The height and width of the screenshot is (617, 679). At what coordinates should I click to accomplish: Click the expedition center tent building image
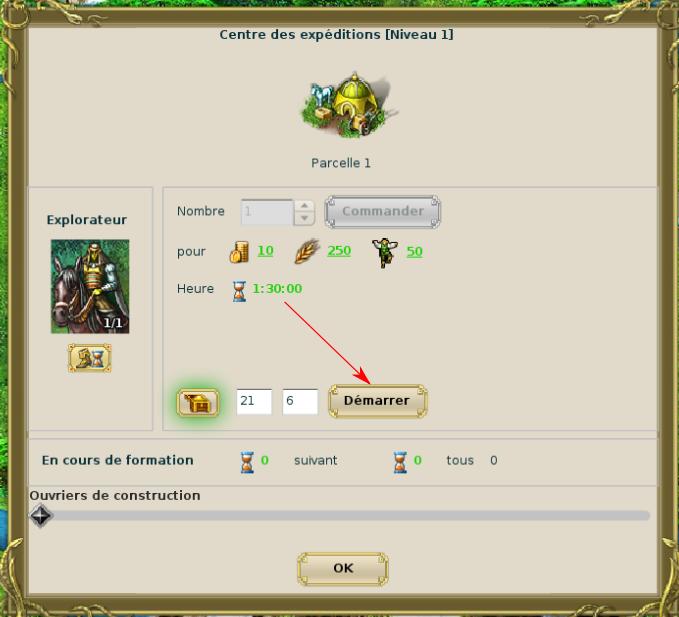pyautogui.click(x=349, y=105)
